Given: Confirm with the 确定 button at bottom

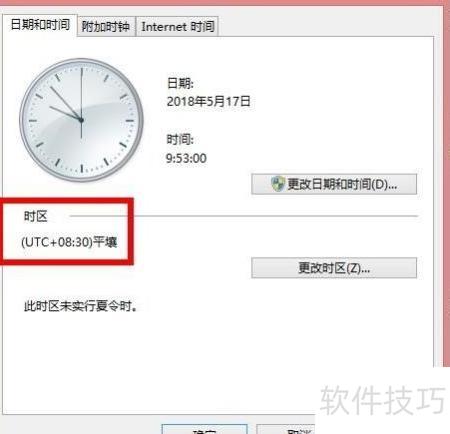Looking at the screenshot, I should pos(205,429).
